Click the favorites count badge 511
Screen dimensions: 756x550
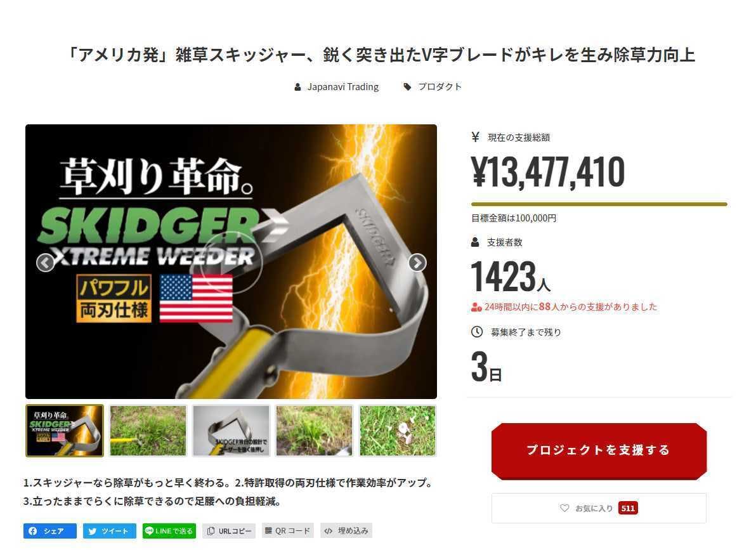point(628,508)
